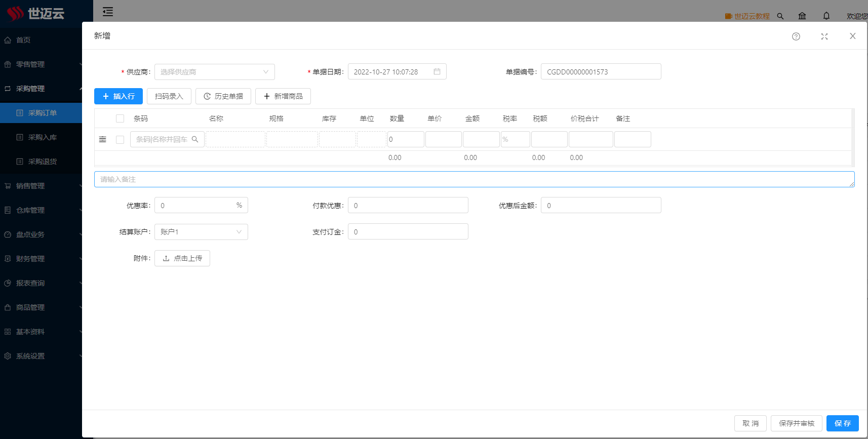Viewport: 868px width, 439px height.
Task: Open the notification bell icon
Action: click(826, 16)
